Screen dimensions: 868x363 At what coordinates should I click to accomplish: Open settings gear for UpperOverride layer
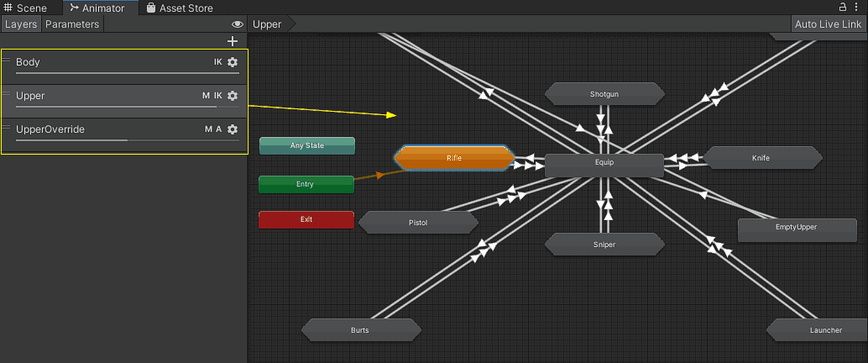pos(233,129)
